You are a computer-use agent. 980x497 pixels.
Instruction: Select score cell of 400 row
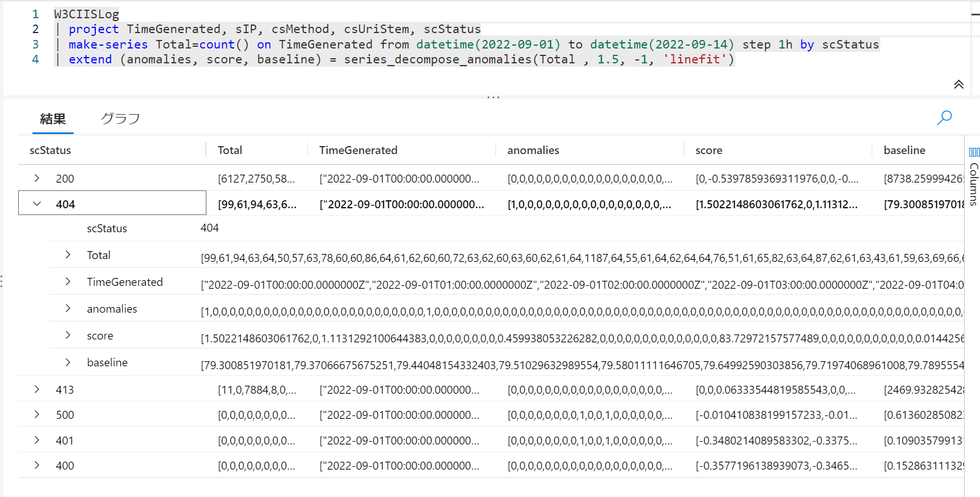point(776,466)
